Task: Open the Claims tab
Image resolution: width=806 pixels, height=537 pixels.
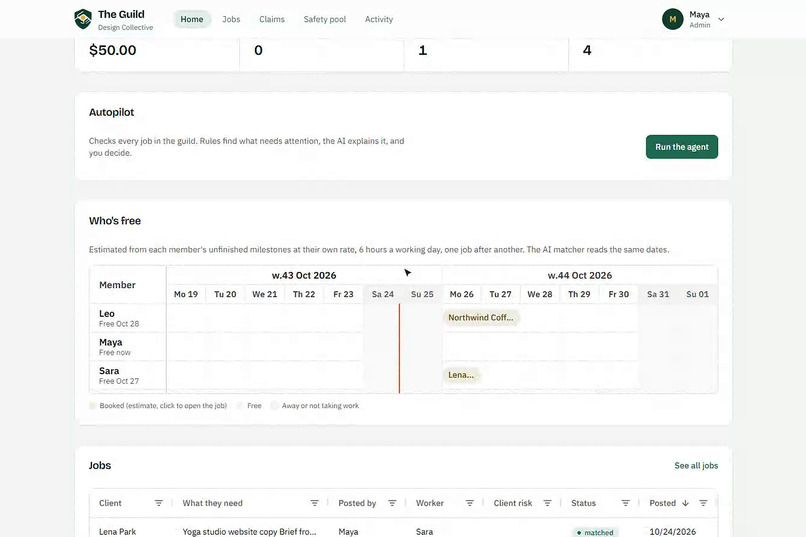Action: click(x=272, y=19)
